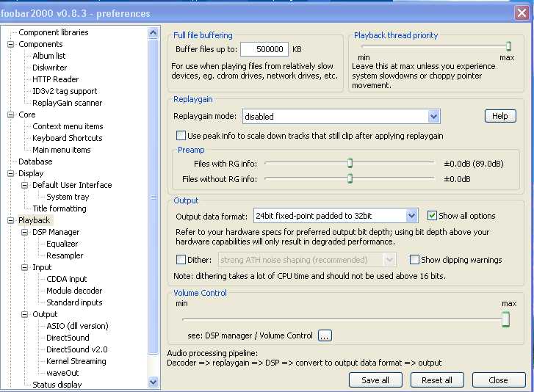Click the Buffer files up to field
Screen dimensions: 534x392
click(264, 49)
